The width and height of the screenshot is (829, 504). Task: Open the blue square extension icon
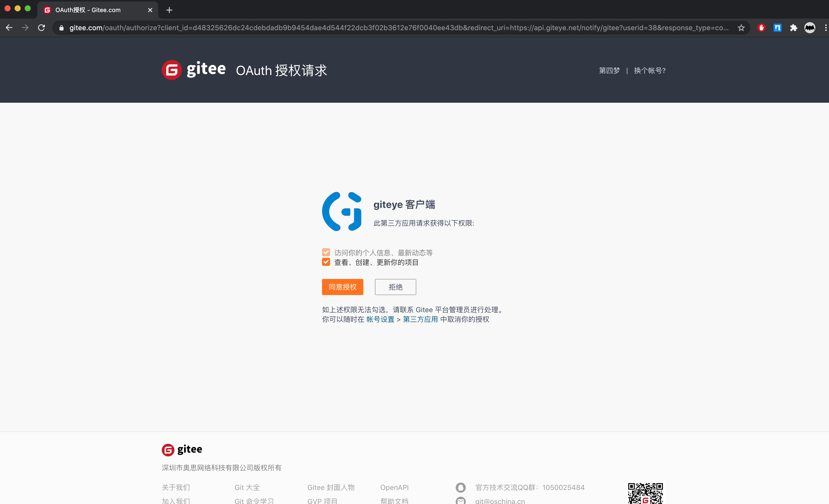778,28
